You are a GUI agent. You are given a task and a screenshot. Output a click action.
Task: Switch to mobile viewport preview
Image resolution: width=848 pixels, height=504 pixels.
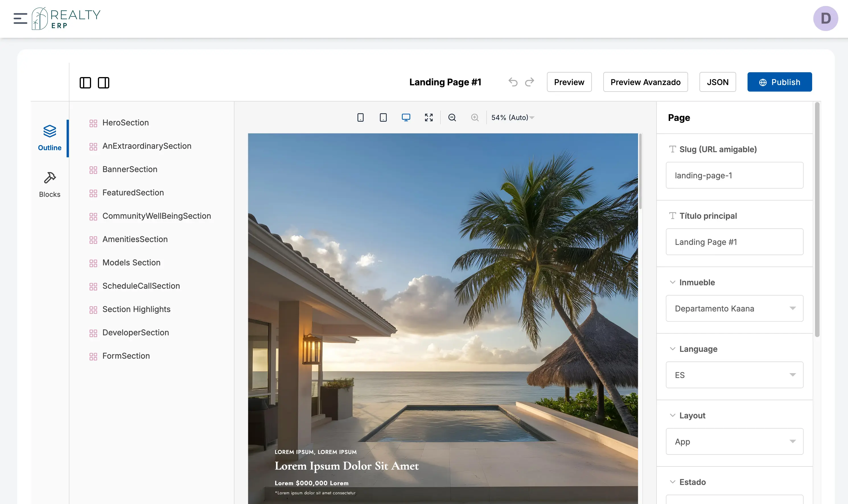[x=361, y=117]
